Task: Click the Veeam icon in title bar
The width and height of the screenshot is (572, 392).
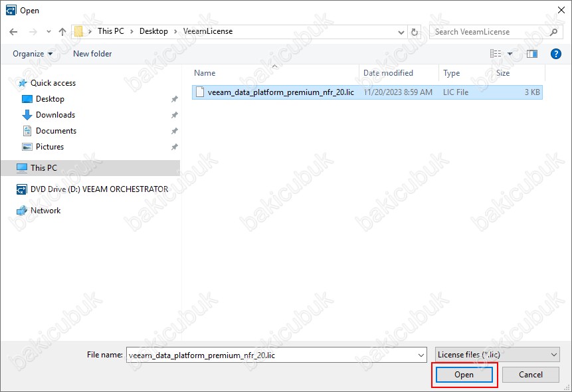Action: (11, 10)
